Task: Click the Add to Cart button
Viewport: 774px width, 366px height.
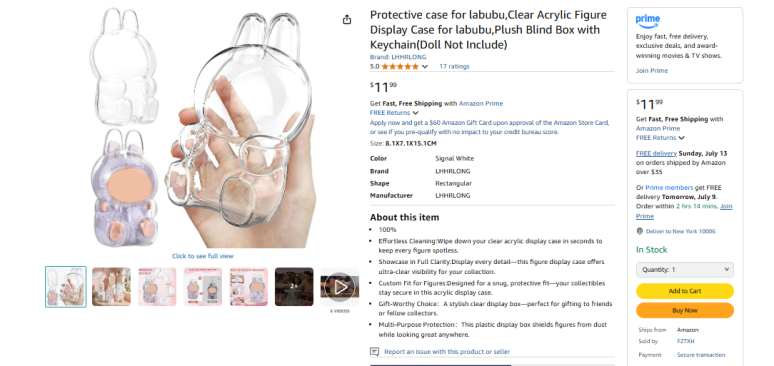Action: click(x=685, y=291)
